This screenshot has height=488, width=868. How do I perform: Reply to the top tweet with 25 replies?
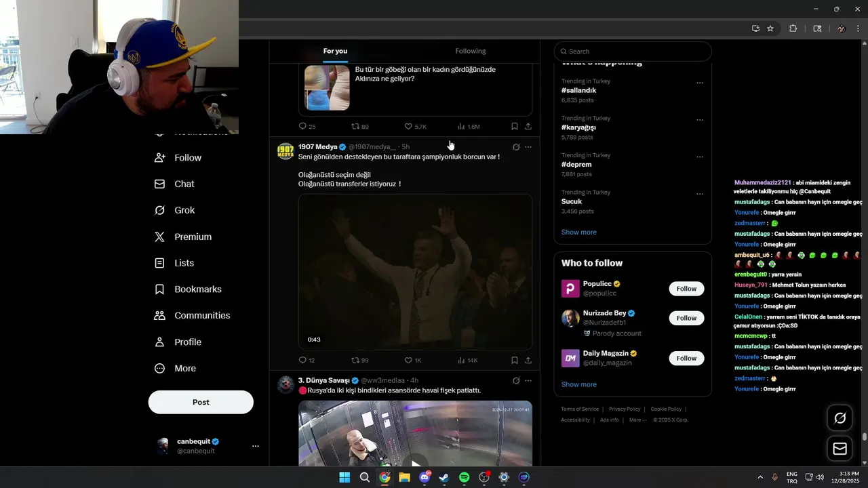tap(307, 127)
